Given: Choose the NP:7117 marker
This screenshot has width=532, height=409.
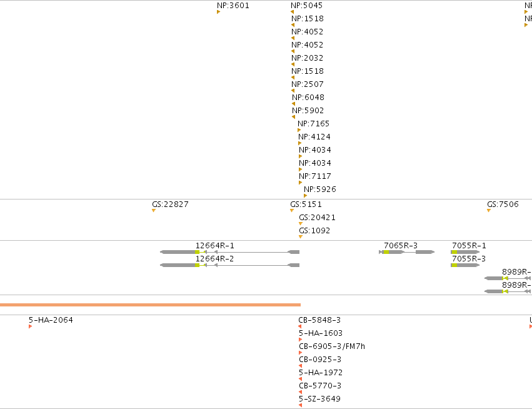Looking at the screenshot, I should click(x=300, y=183).
